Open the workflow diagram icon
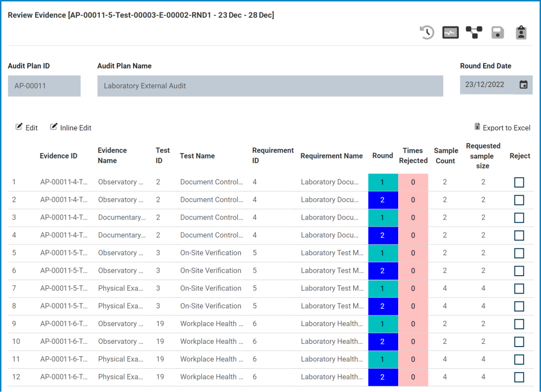Screen dimensions: 541x392 [x=474, y=32]
